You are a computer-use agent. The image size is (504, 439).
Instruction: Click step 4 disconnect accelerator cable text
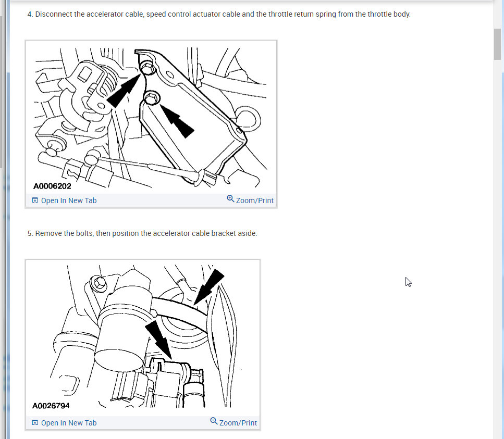click(x=219, y=14)
